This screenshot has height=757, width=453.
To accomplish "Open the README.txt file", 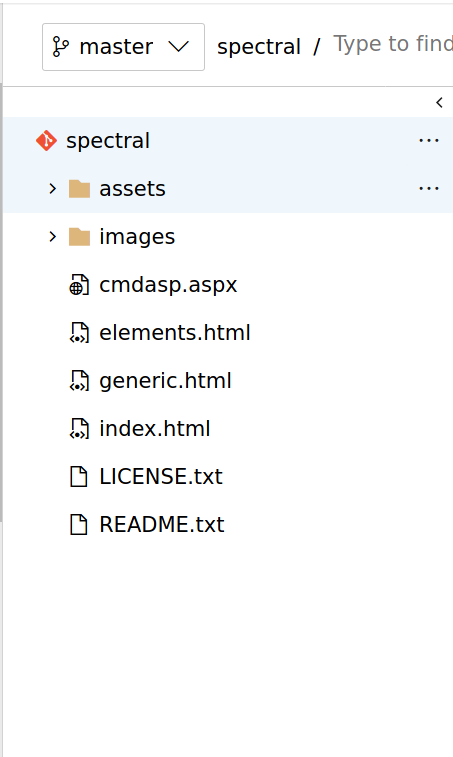I will pos(162,524).
